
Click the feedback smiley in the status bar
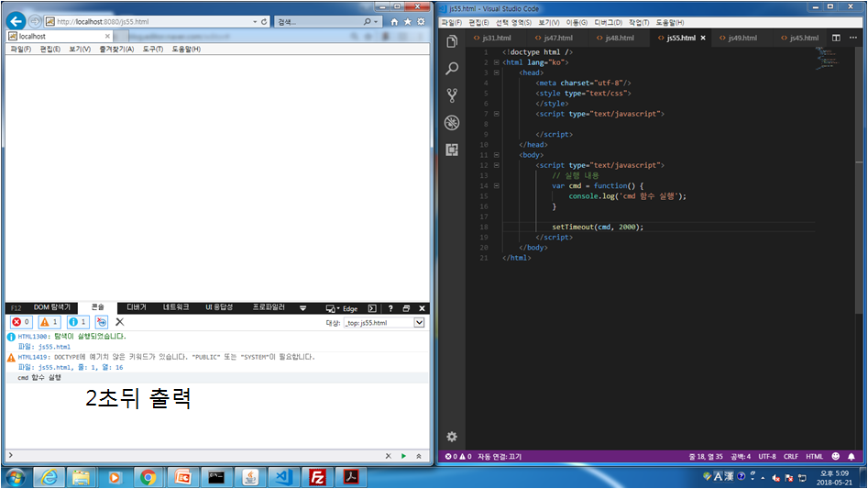836,456
